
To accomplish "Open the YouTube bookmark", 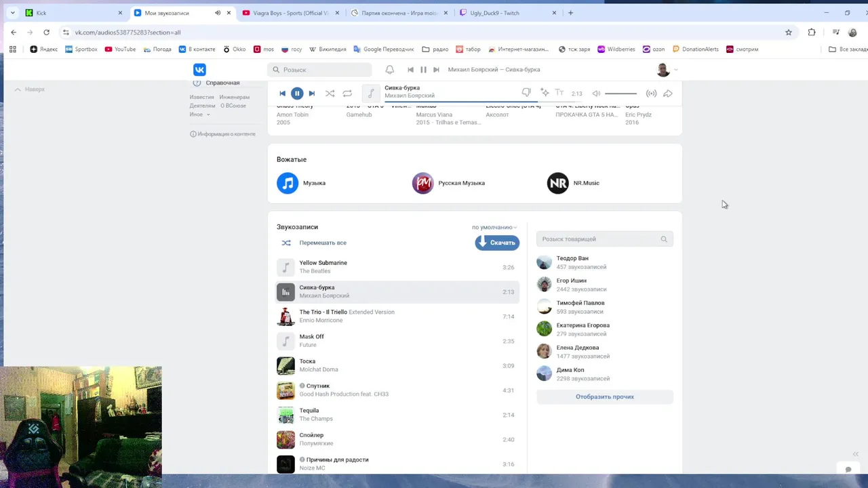I will pyautogui.click(x=120, y=49).
